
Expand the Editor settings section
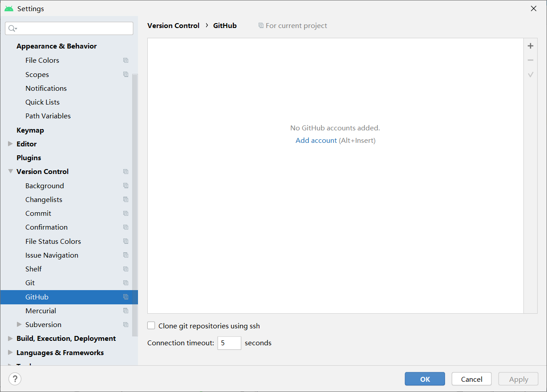(11, 144)
